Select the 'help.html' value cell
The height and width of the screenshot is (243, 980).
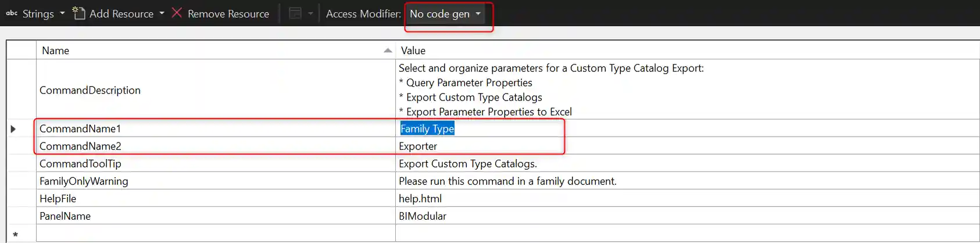(420, 198)
